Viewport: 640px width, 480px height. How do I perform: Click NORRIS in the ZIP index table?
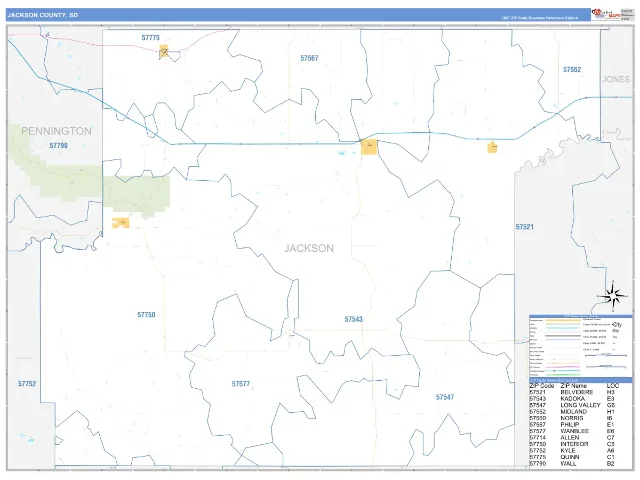click(572, 418)
